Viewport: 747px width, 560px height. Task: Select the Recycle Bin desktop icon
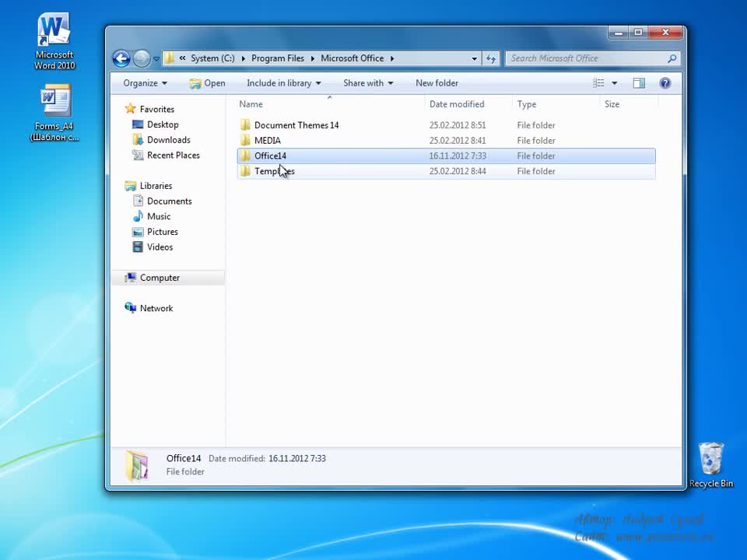pos(710,465)
